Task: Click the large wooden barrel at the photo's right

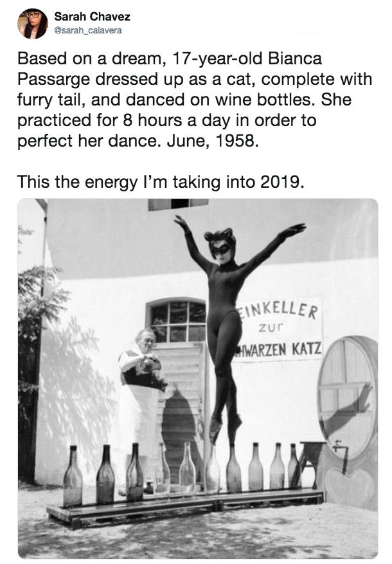Action: pos(347,397)
